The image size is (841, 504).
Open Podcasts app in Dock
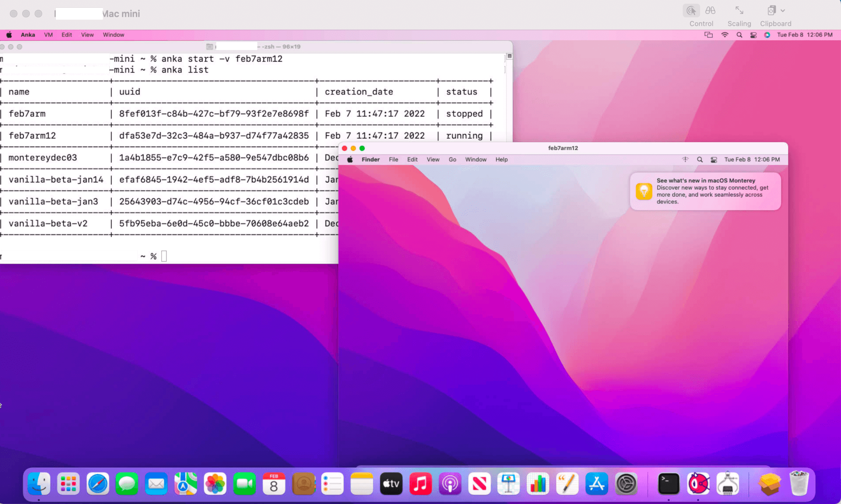pos(450,483)
